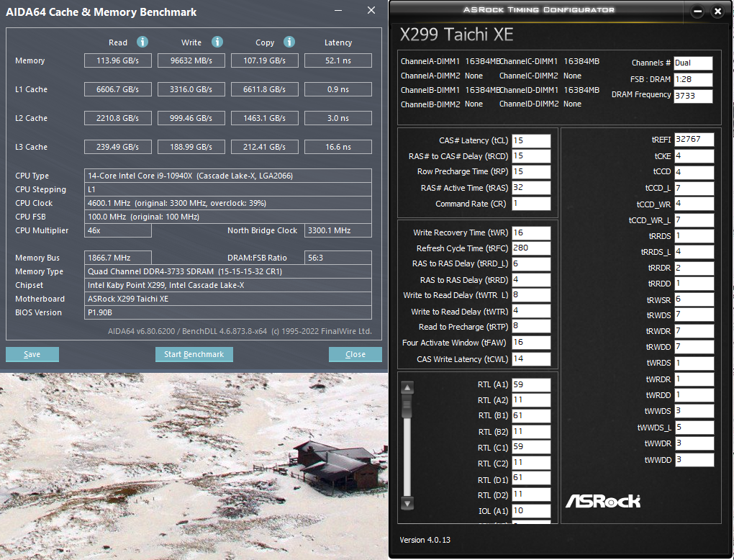Viewport: 734px width, 560px height.
Task: Click the CPU Clock field showing 4600.1 MHz
Action: [228, 203]
